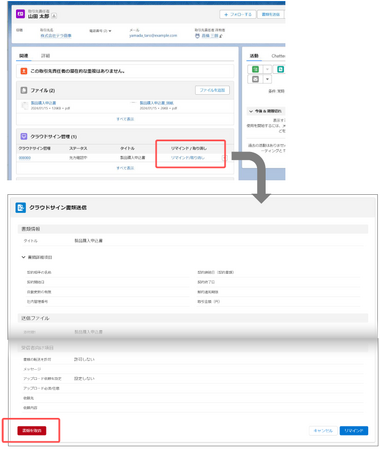Viewport: 381px width, 450px height.
Task: Click the teal new event icon
Action: tap(281, 69)
